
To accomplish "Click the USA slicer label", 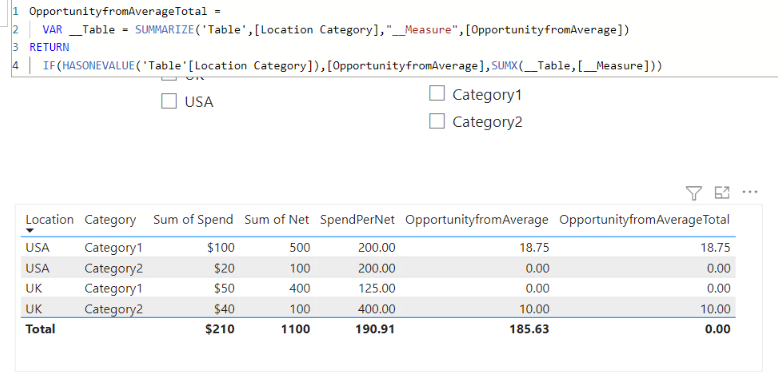I will [199, 102].
